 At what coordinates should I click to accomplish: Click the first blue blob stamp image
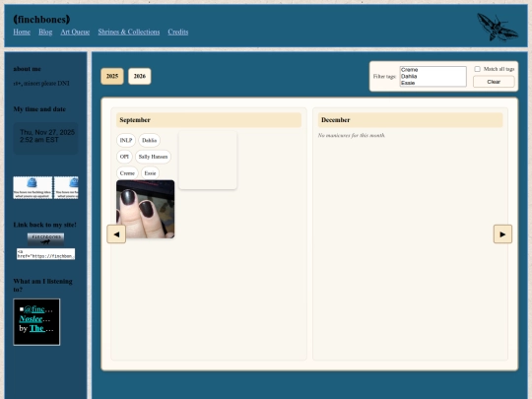(33, 187)
